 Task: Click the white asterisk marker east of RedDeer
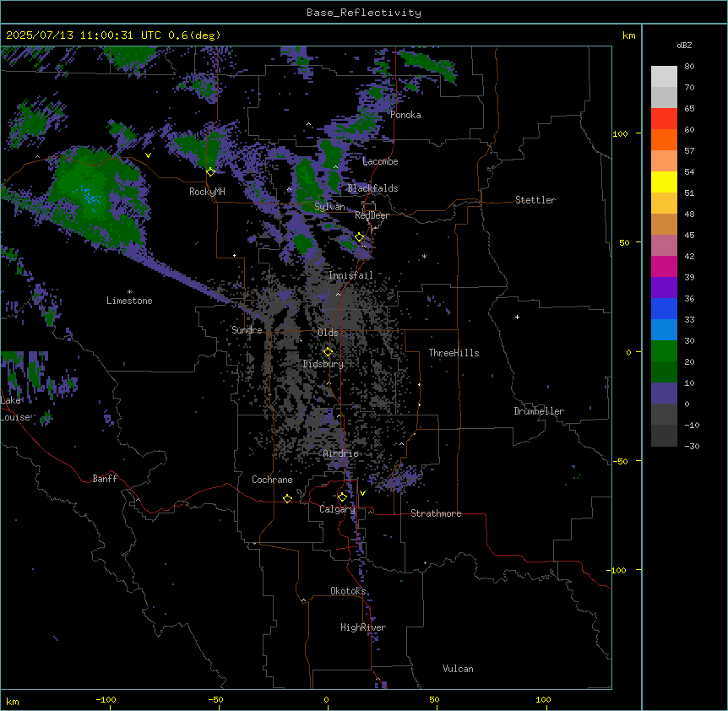click(x=424, y=256)
